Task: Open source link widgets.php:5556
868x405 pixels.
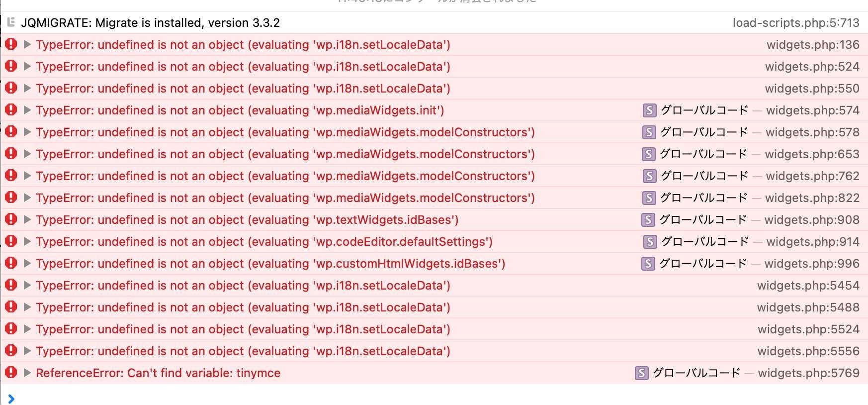Action: pyautogui.click(x=808, y=351)
